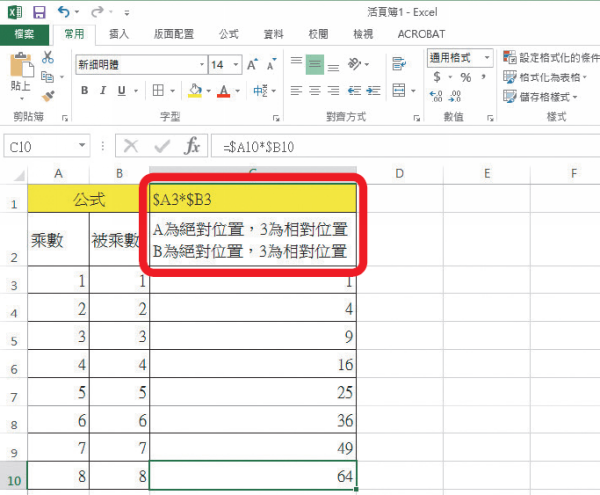
Task: Click the Percent Style icon
Action: point(466,78)
